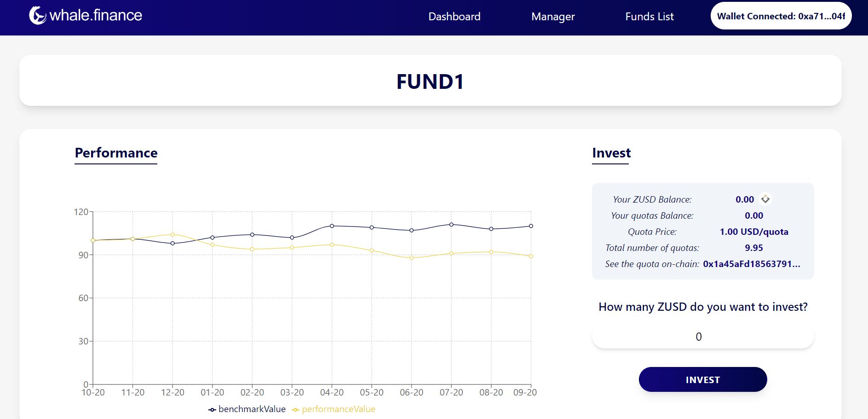868x419 pixels.
Task: Click the benchmarkValue legend label
Action: [252, 409]
